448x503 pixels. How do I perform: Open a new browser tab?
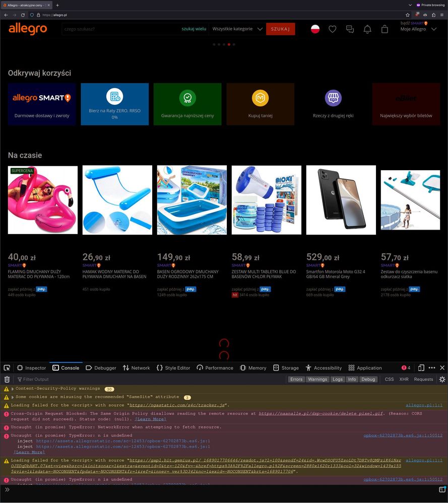pyautogui.click(x=57, y=5)
